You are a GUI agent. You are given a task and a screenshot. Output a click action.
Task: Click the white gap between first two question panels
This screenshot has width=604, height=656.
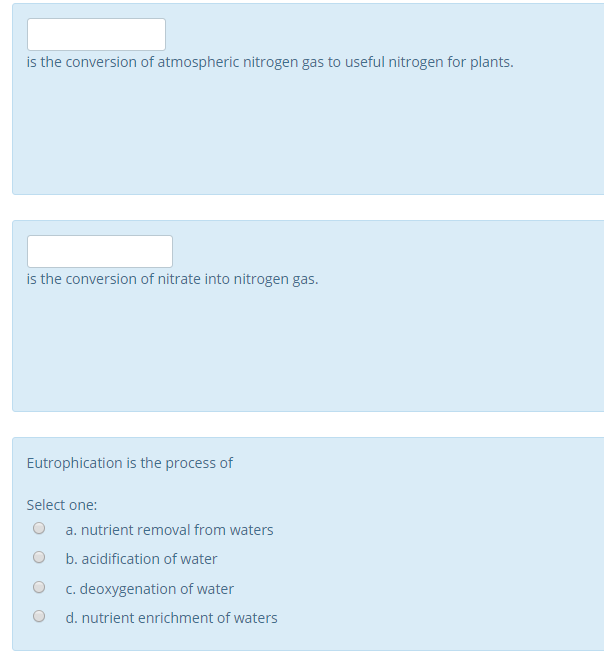pos(300,207)
